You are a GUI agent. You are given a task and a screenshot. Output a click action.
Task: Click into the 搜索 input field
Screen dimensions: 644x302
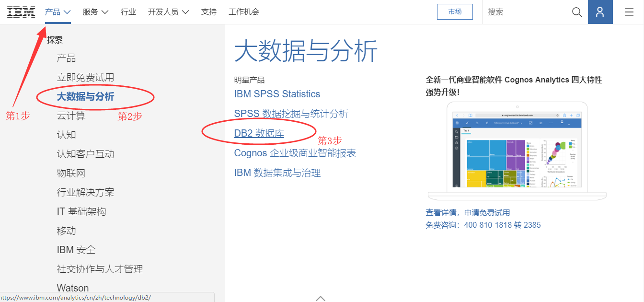(x=527, y=12)
